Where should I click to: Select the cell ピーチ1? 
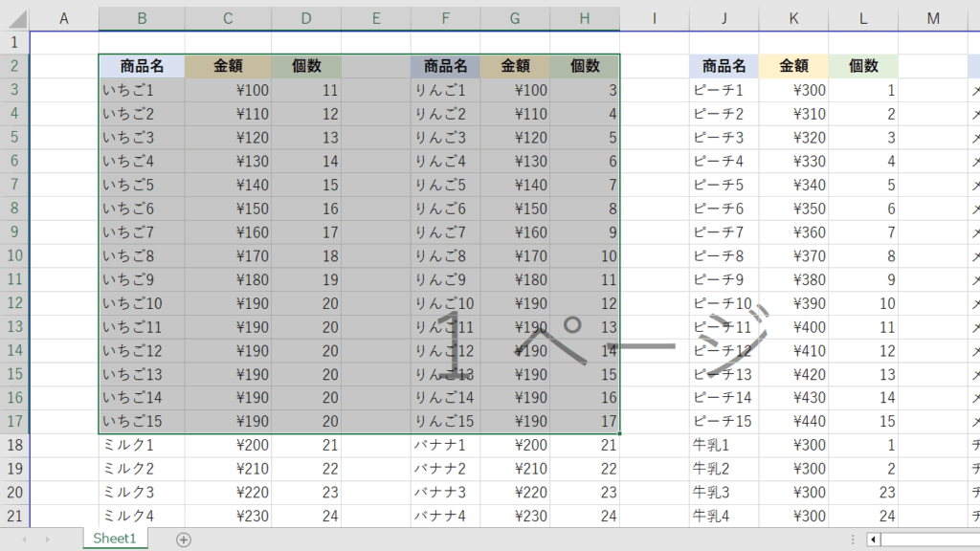(724, 90)
